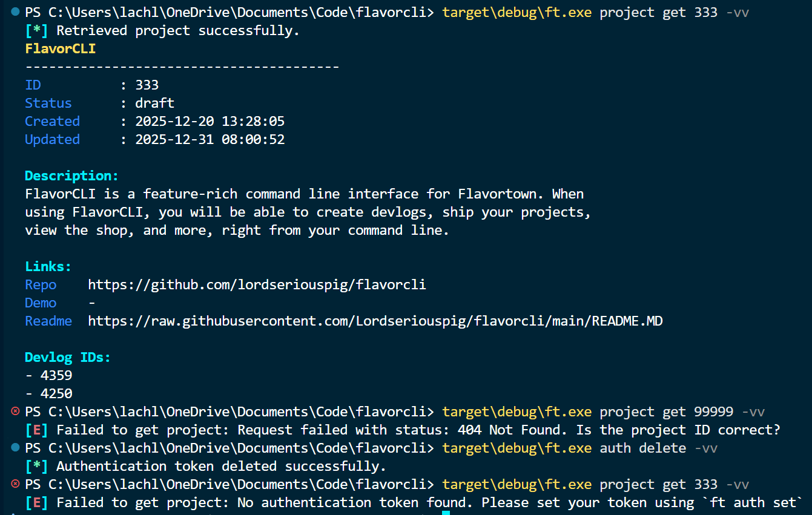Click the 'Retrieved project successfully' message
This screenshot has width=812, height=515.
point(178,31)
